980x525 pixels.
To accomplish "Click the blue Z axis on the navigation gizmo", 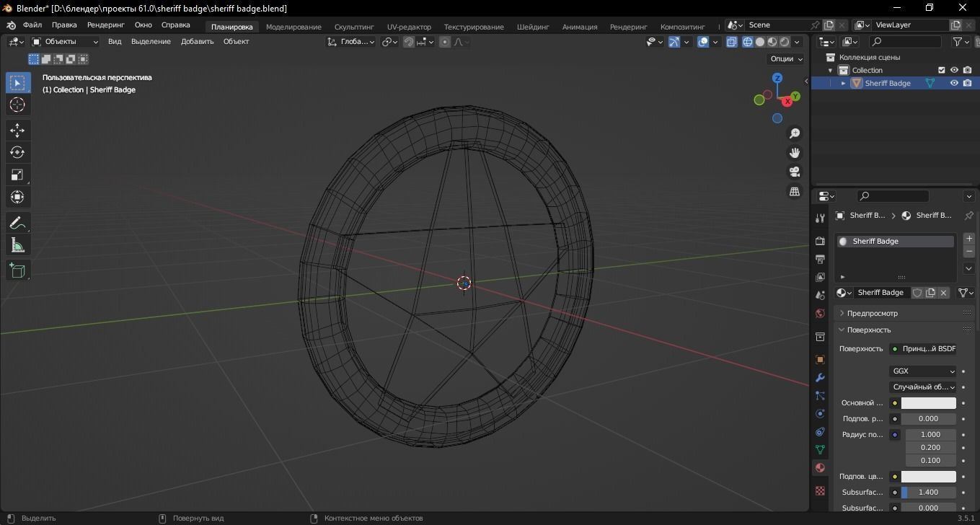I will (x=777, y=78).
